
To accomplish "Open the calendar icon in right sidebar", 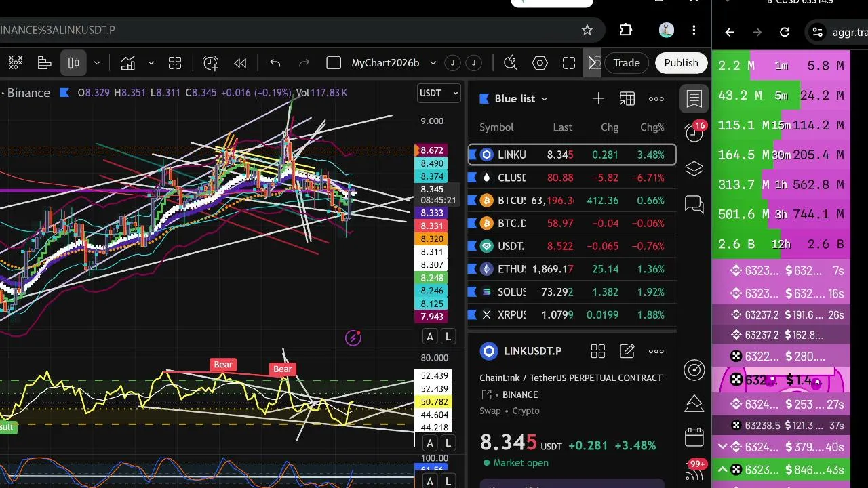I will [x=694, y=437].
